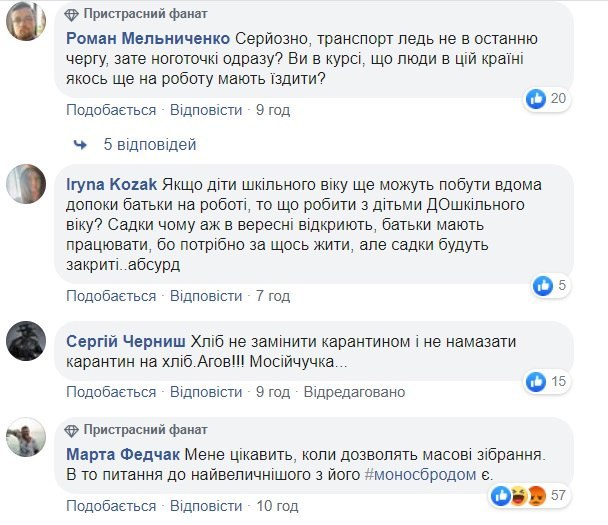608x525 pixels.
Task: Open #моносбродом hashtag link
Action: point(421,475)
